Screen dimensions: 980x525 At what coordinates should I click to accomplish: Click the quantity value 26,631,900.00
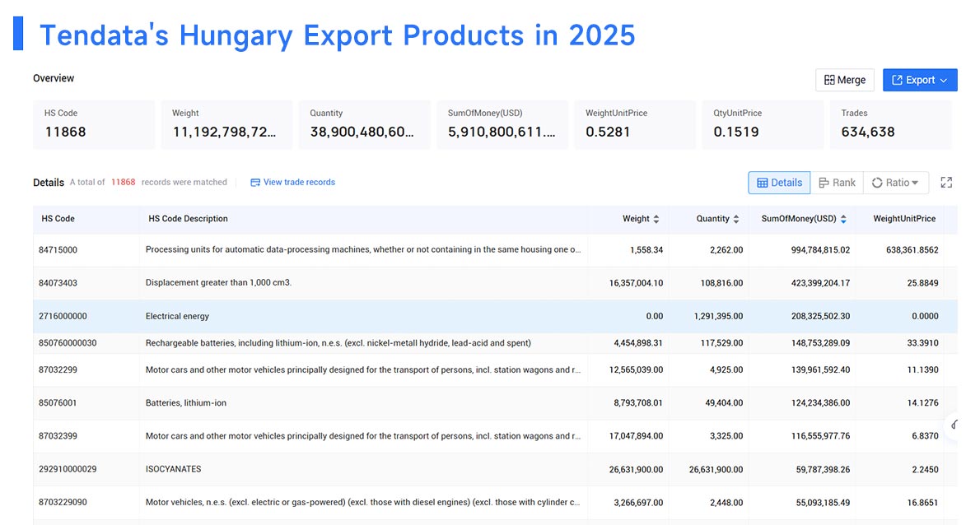pos(716,469)
